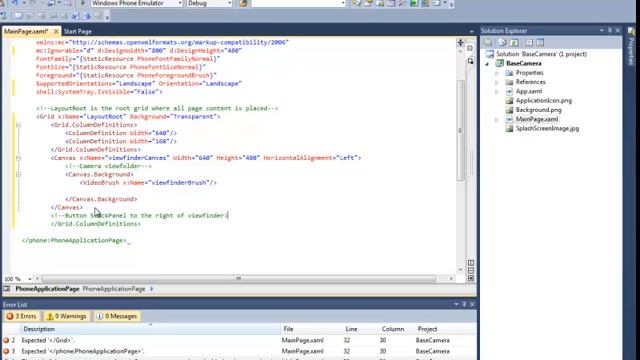Click View Code icon in Solution Explorer toolbar

[529, 42]
